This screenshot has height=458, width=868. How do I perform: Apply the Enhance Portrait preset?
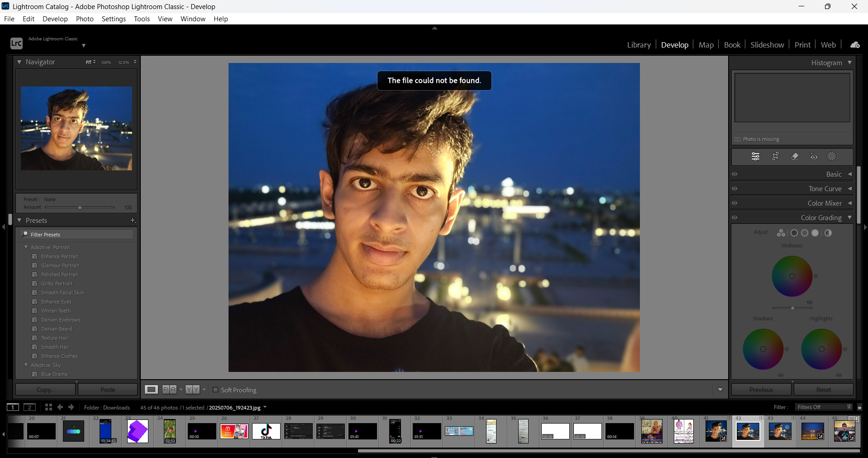tap(59, 256)
